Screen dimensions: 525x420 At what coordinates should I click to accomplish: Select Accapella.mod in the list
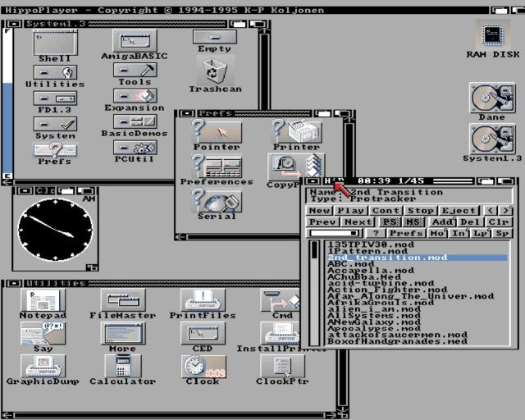(x=417, y=270)
